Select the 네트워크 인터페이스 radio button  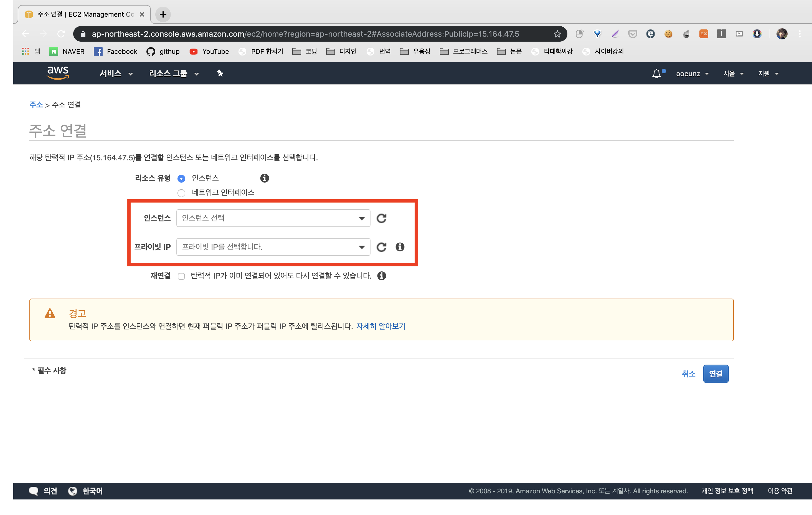point(181,193)
